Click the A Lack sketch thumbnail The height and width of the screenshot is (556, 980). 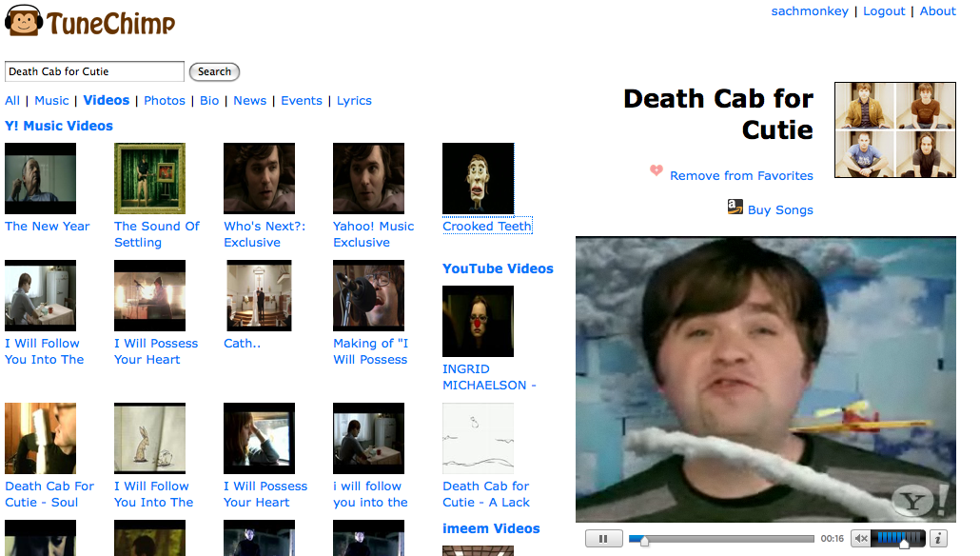point(479,438)
